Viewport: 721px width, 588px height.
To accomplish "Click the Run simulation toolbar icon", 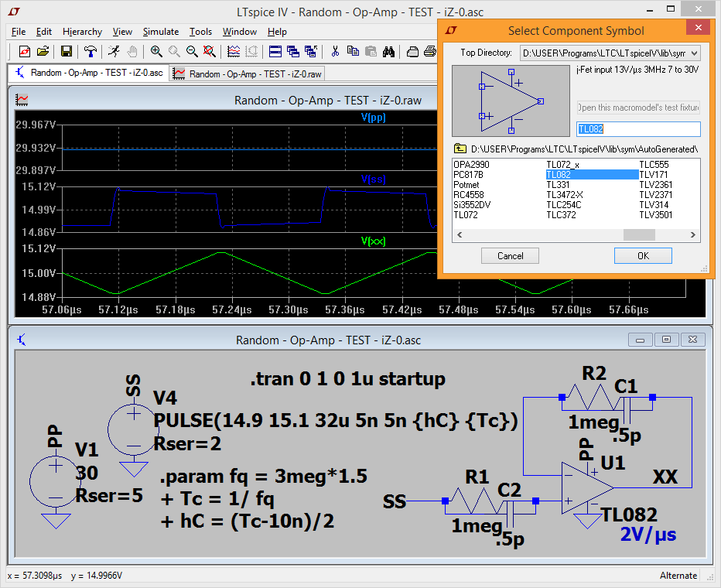I will [x=114, y=52].
